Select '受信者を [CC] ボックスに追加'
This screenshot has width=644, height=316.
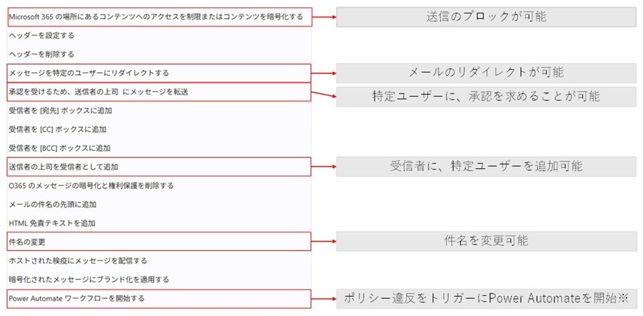[57, 129]
